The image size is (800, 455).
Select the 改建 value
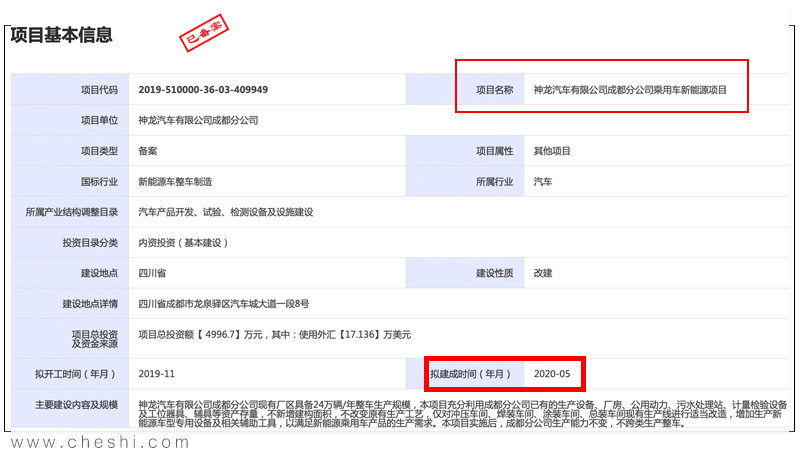click(x=543, y=273)
